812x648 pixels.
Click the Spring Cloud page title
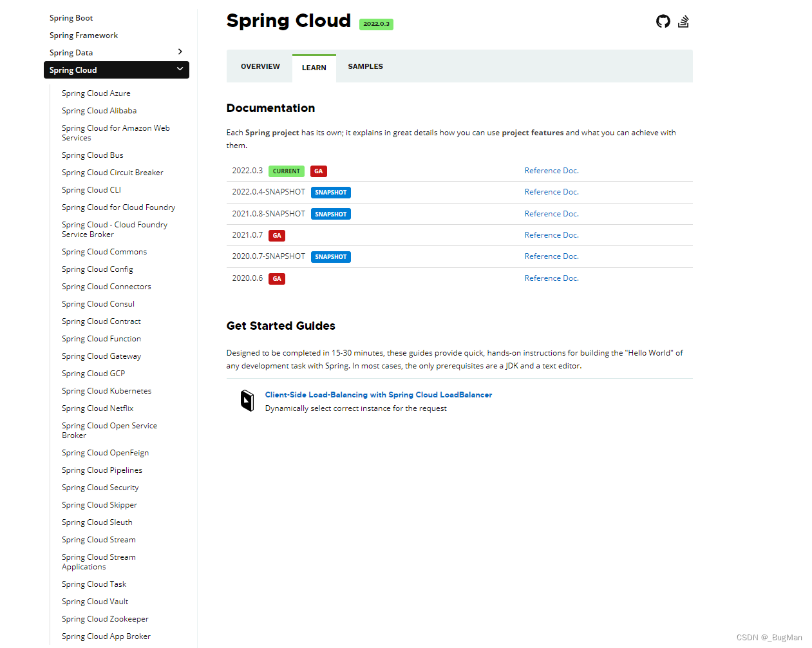tap(288, 21)
